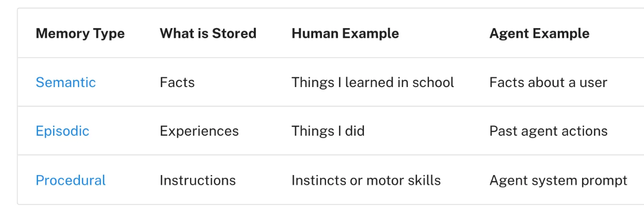Click 'Instincts or motor skills' cell

coord(366,180)
